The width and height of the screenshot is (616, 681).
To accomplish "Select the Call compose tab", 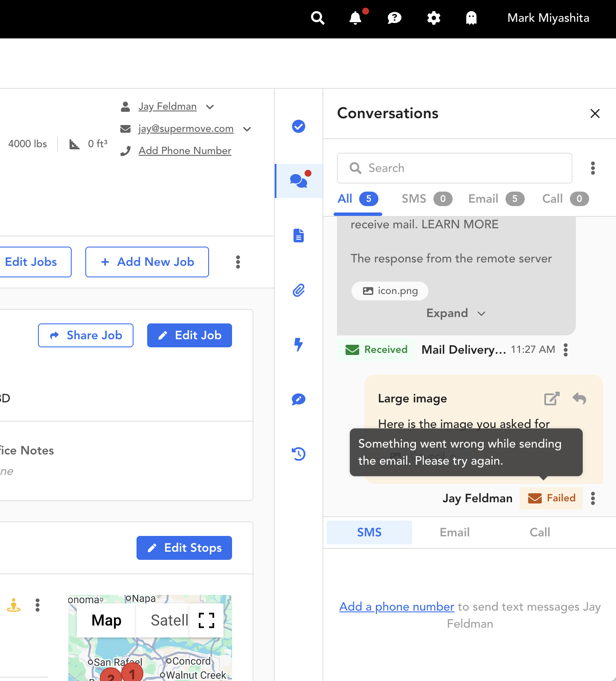I will coord(540,532).
